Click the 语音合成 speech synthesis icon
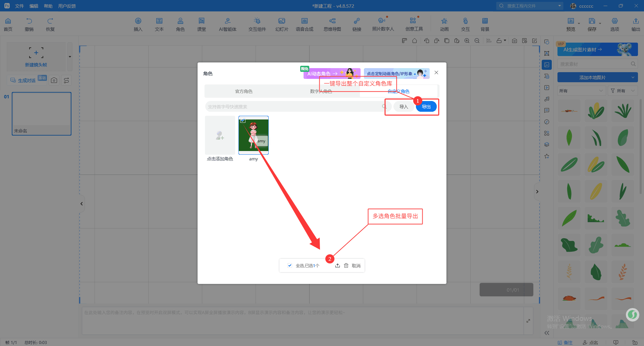 pyautogui.click(x=304, y=24)
